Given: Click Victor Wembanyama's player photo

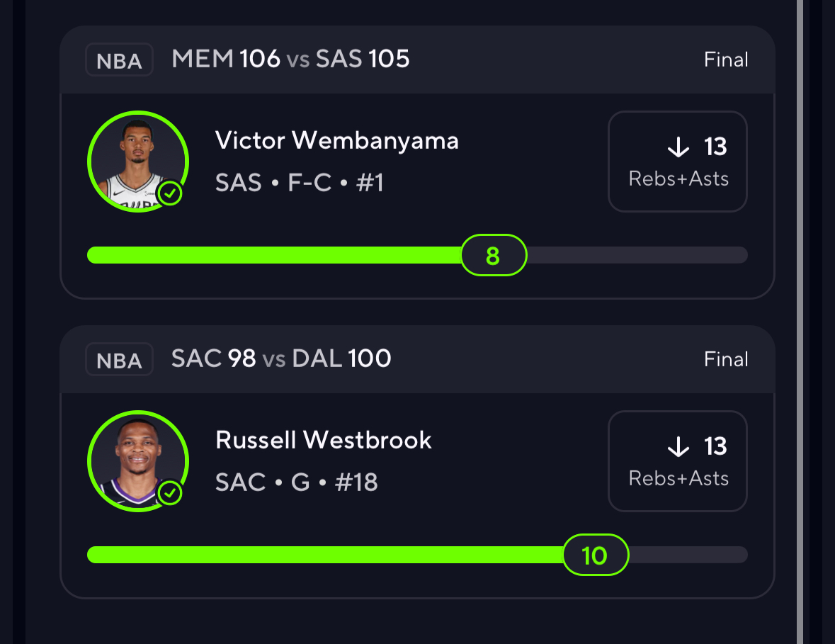Looking at the screenshot, I should 137,161.
